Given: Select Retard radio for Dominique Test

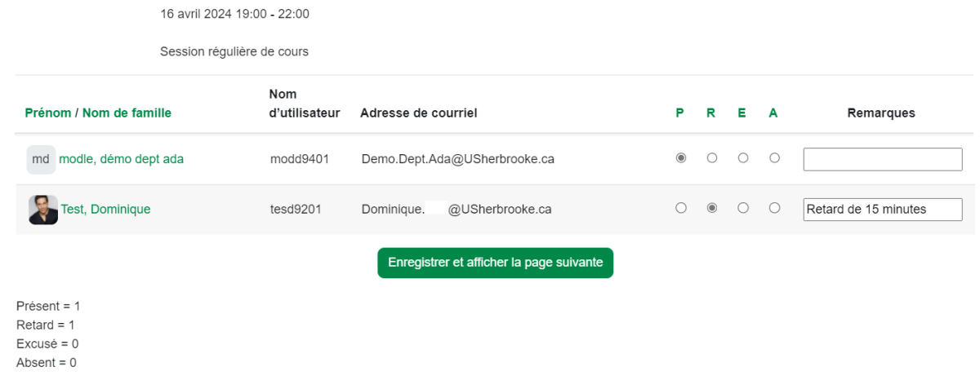Looking at the screenshot, I should click(712, 208).
